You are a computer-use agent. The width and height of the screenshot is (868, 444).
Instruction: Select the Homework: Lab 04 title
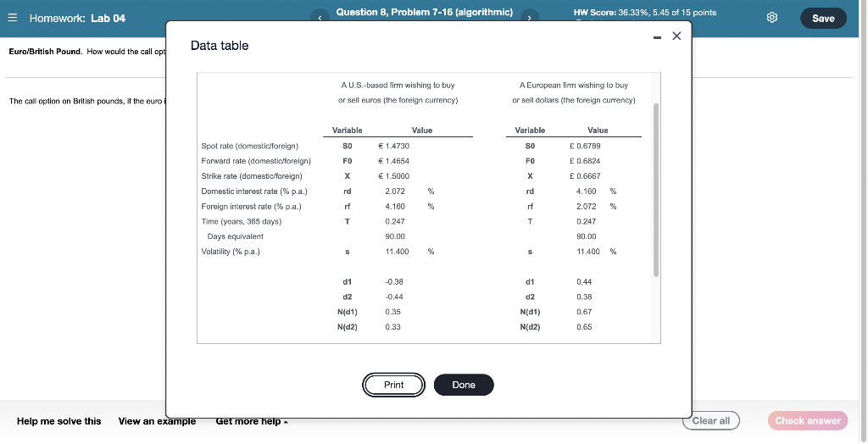(77, 19)
